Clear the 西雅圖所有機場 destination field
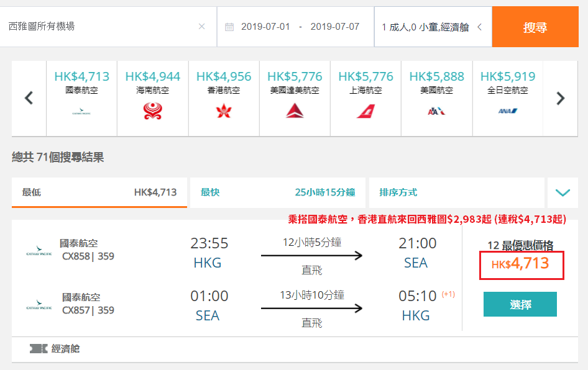The image size is (588, 370). coord(202,27)
